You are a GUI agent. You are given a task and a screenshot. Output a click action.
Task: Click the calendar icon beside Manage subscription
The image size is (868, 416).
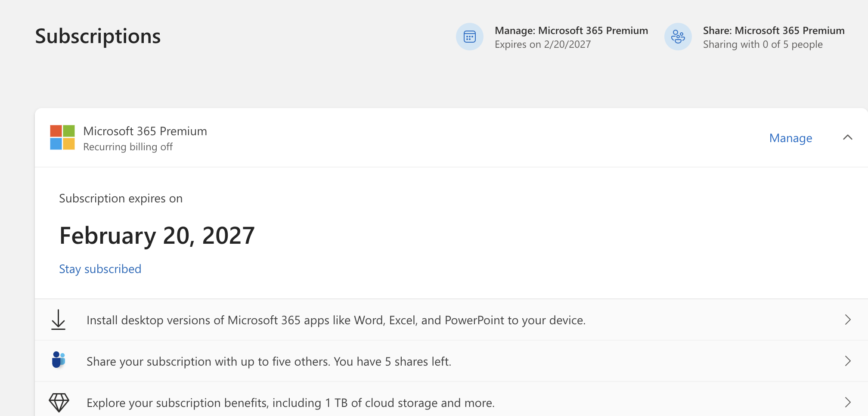pyautogui.click(x=469, y=37)
